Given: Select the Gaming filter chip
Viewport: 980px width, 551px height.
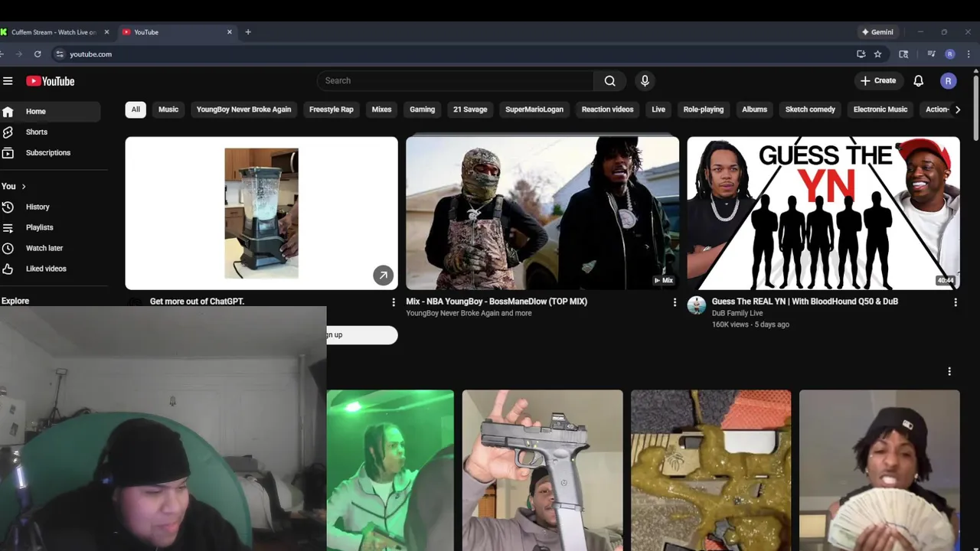Looking at the screenshot, I should [x=422, y=109].
